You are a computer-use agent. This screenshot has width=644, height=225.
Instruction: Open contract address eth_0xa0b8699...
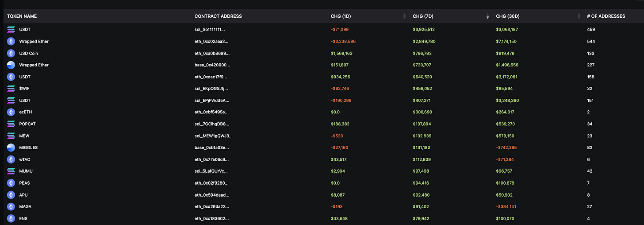point(212,53)
